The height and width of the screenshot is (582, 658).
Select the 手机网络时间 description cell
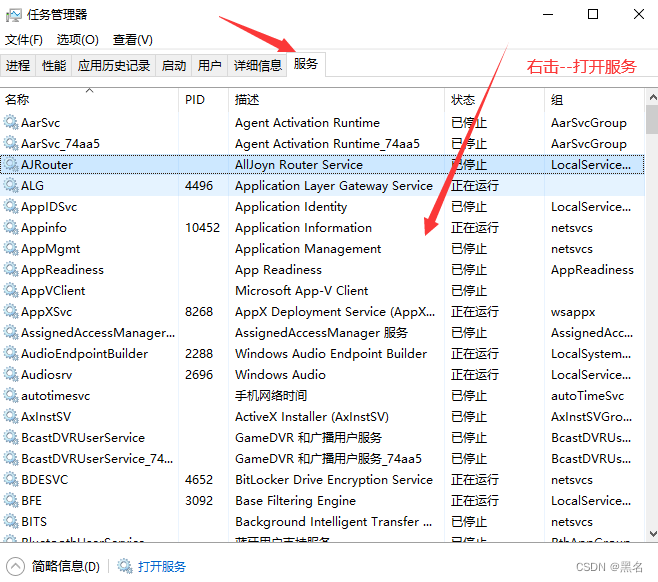coord(271,395)
